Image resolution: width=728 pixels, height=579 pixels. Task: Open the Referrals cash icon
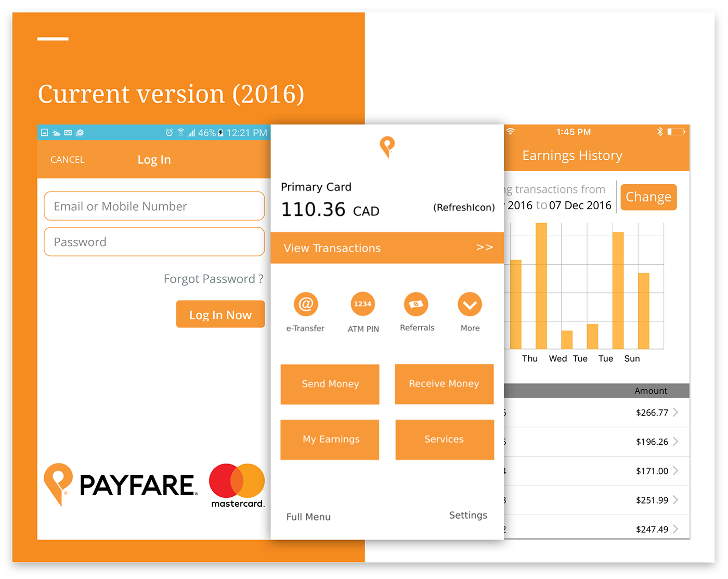416,304
